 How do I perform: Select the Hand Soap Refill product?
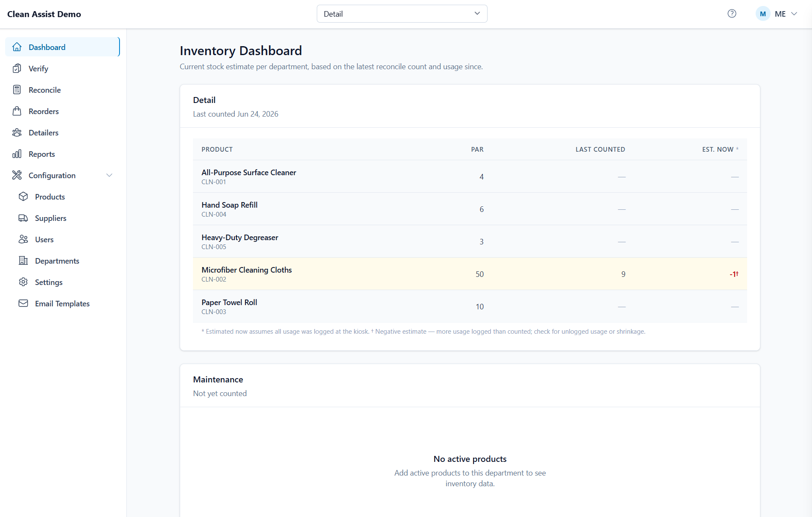(x=229, y=205)
